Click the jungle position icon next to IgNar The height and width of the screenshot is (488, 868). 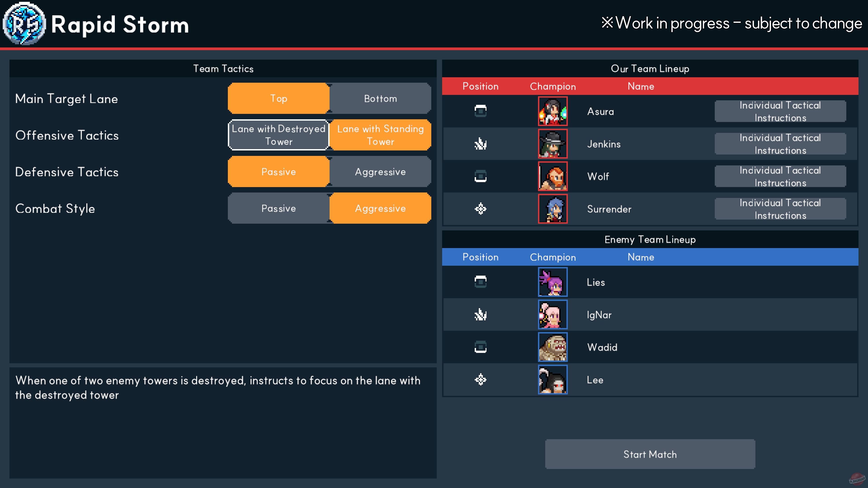click(x=481, y=314)
